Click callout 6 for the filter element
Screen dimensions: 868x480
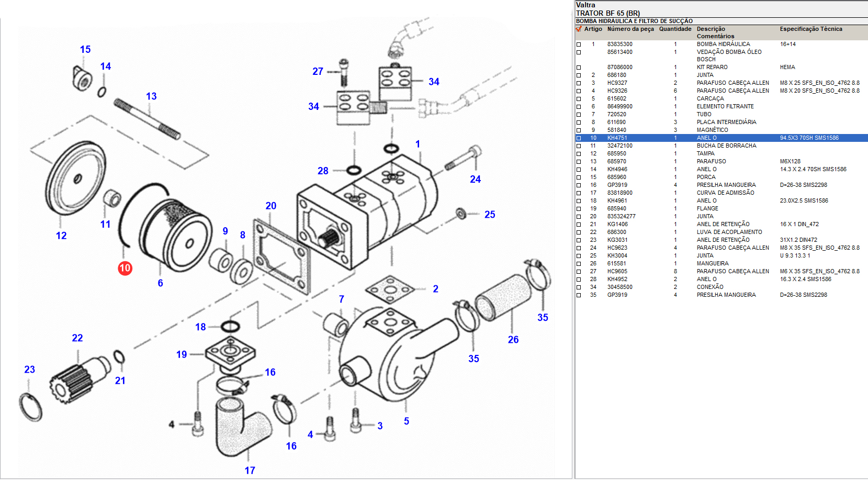(160, 283)
